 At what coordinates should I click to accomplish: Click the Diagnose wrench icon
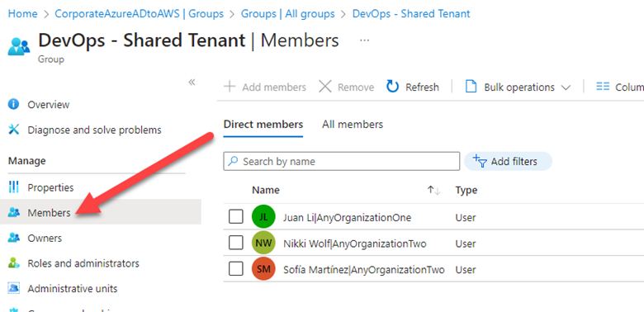(13, 130)
